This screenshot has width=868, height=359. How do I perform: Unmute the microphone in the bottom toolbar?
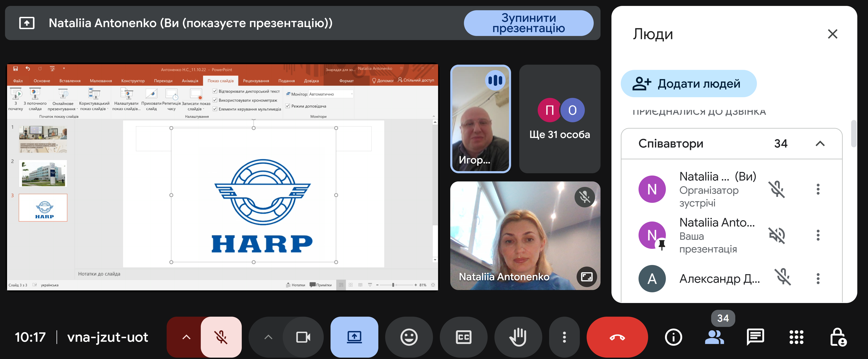point(221,337)
